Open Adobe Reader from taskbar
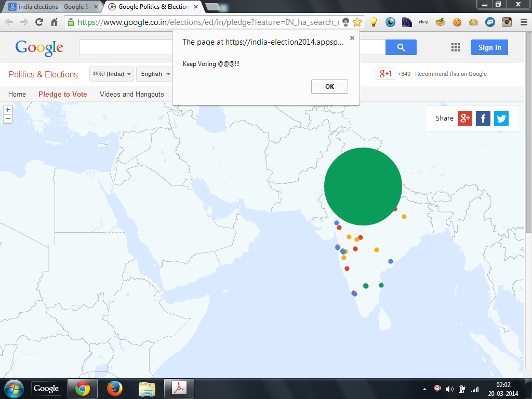Screen dimensions: 532x399 tap(179, 389)
